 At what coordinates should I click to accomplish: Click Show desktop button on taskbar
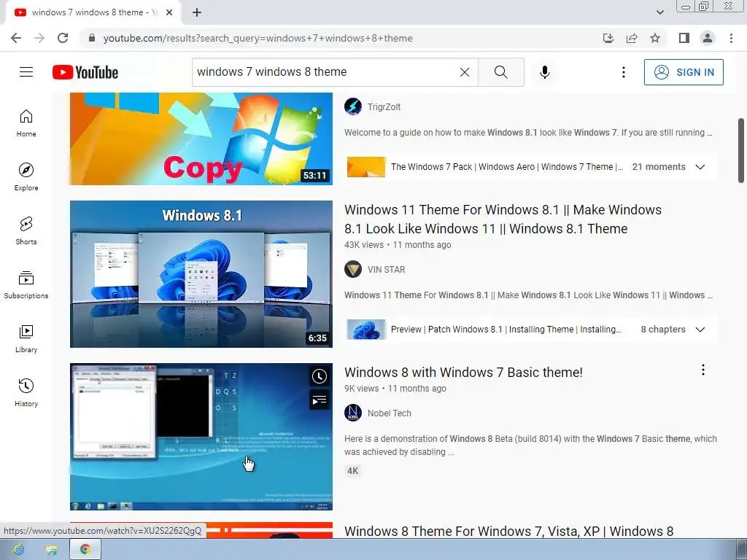742,550
